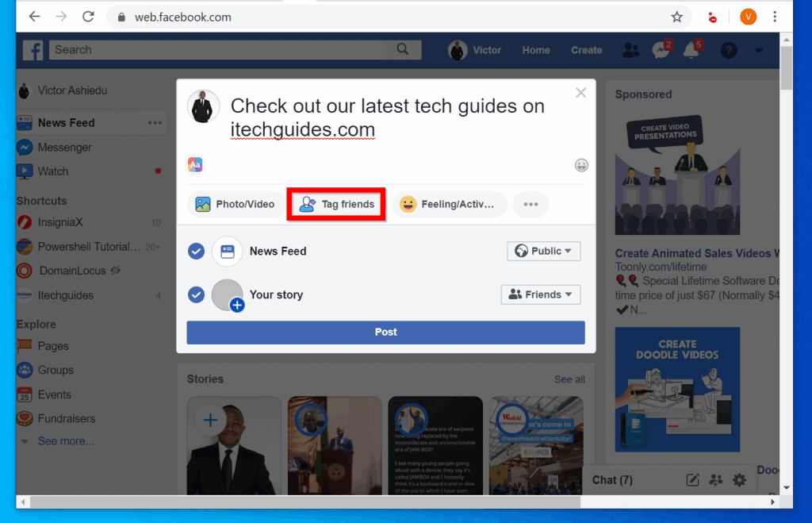Insert an emoji using the smiley icon
Viewport: 812px width, 523px height.
[x=581, y=165]
